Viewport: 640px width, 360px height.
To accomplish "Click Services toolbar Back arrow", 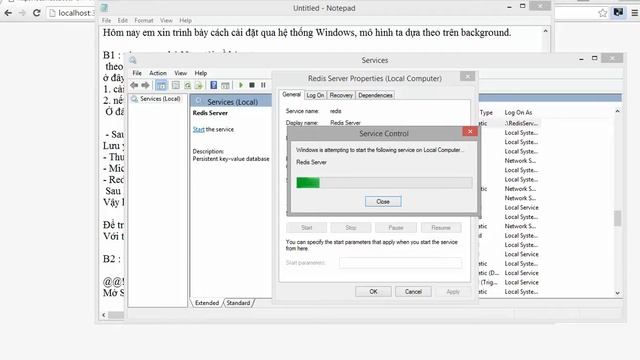I will [x=134, y=85].
